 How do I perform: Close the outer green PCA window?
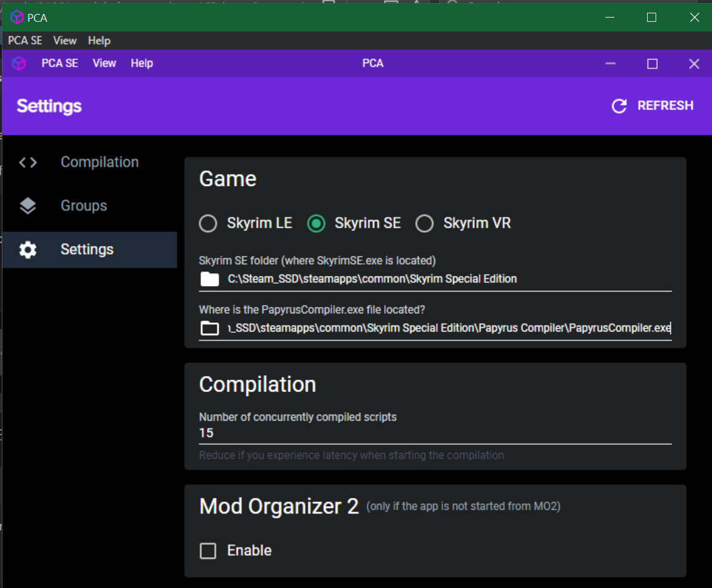[x=694, y=17]
